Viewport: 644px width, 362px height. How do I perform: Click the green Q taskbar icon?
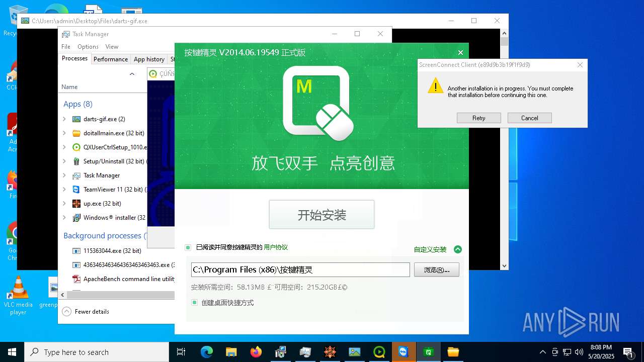[379, 352]
